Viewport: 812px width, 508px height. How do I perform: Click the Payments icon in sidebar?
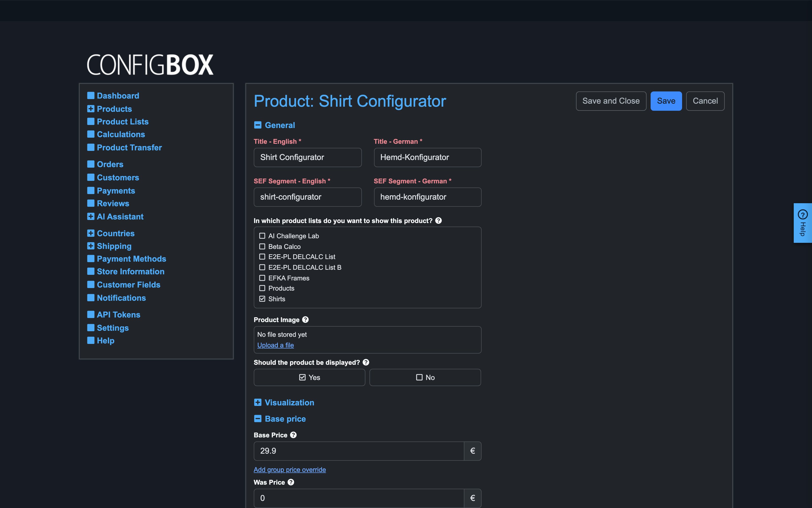tap(91, 190)
